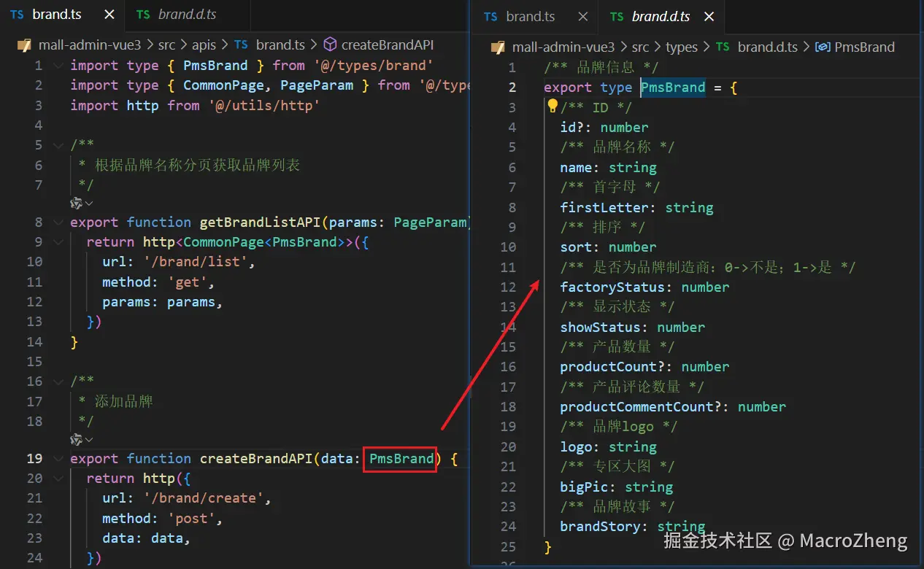Screen dimensions: 924x569
Task: Click type symbol icon beside PmsBrand breadcrumb
Action: pos(823,47)
